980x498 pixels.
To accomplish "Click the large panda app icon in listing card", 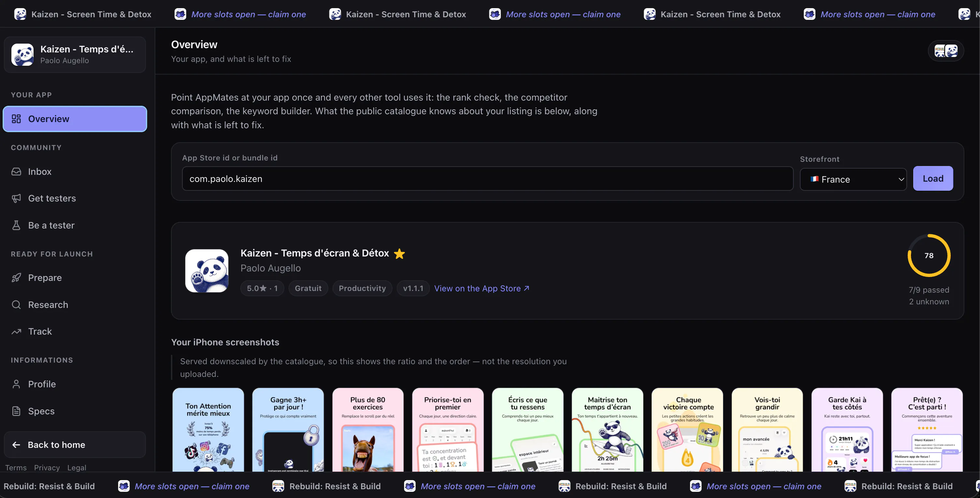I will pyautogui.click(x=206, y=271).
